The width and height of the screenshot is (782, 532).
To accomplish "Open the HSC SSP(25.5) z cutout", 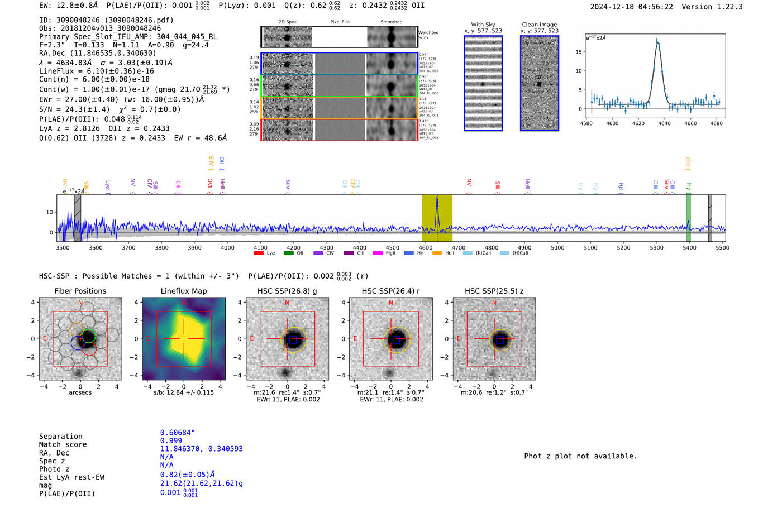I will point(494,339).
